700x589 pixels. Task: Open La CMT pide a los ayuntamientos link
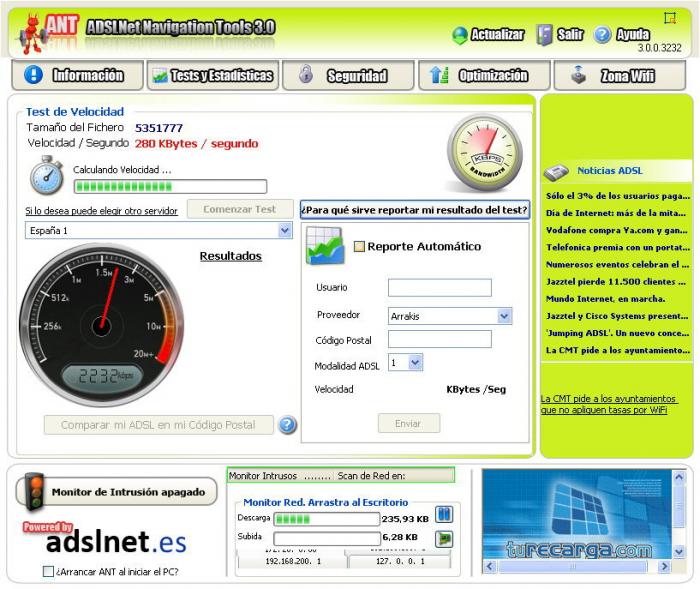(609, 404)
